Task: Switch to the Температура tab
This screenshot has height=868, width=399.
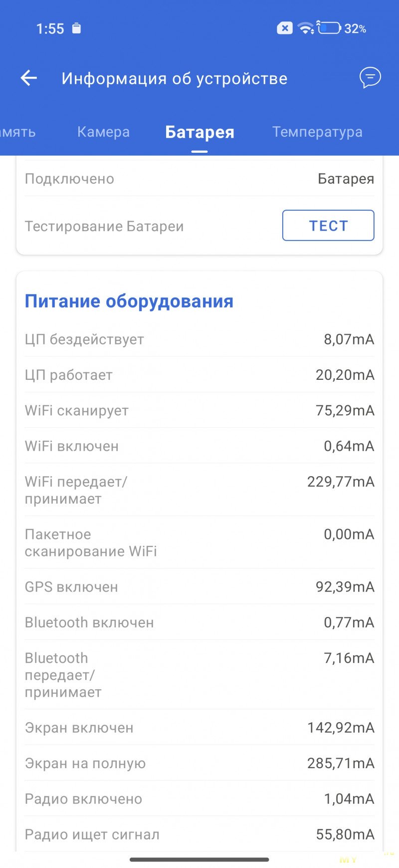Action: 317,132
